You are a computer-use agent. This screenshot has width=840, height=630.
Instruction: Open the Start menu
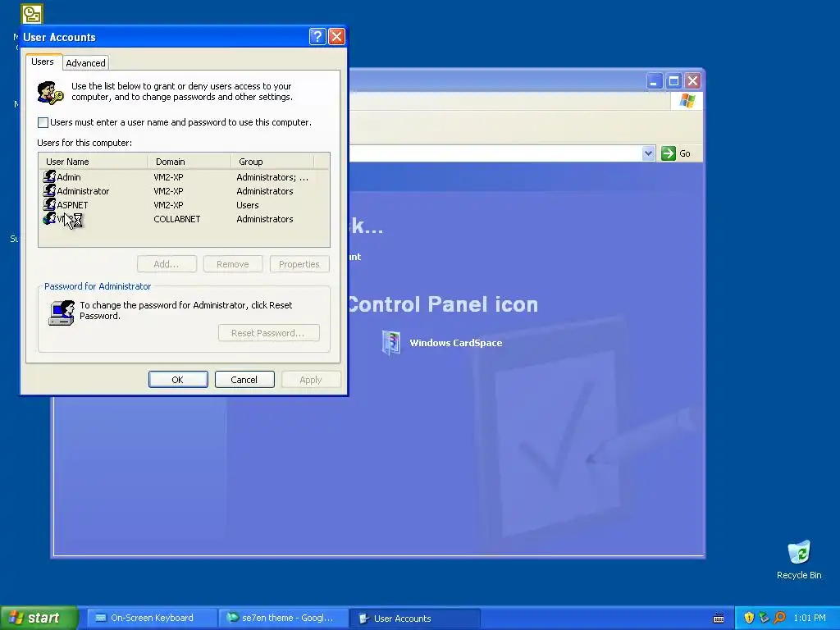point(39,618)
